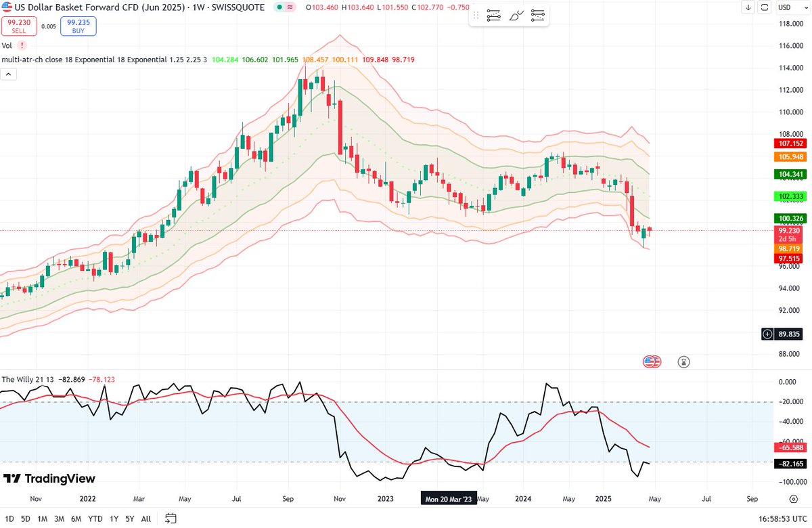Select the 3M time range
The image size is (812, 528).
[60, 519]
